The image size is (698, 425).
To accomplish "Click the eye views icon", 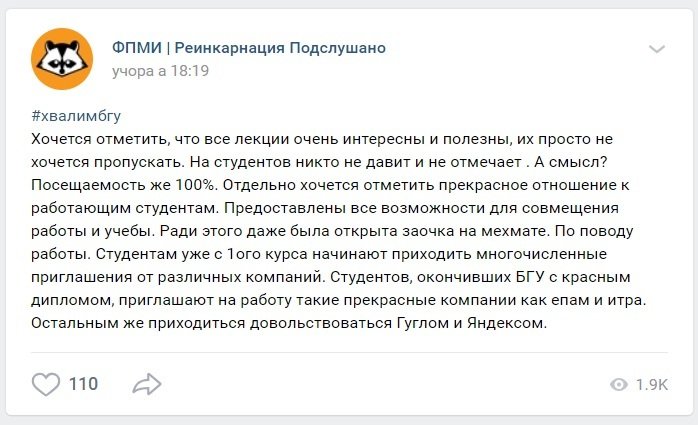I will 618,385.
